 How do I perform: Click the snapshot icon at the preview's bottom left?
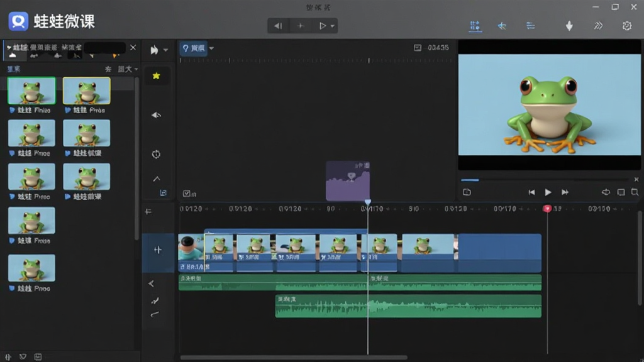[x=467, y=192]
